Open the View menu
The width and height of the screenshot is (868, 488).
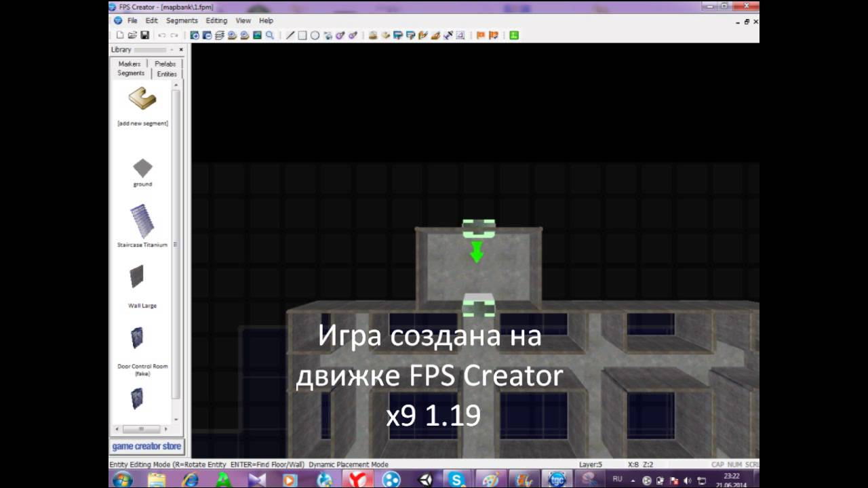point(243,21)
